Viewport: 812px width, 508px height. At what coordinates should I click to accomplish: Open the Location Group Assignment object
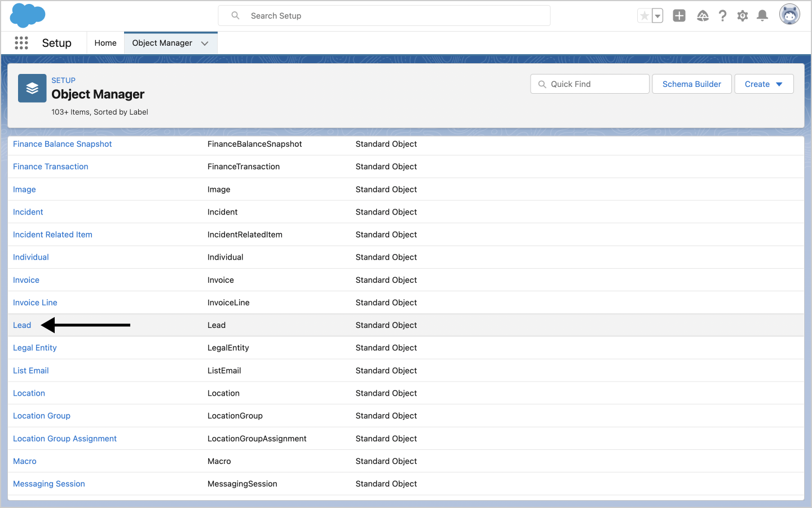pyautogui.click(x=65, y=439)
